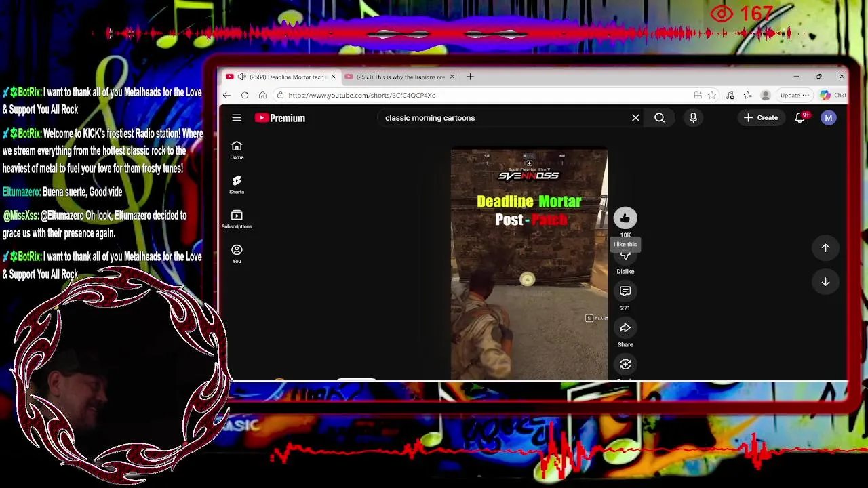Image resolution: width=868 pixels, height=488 pixels.
Task: Go to previous short with up arrow
Action: [825, 248]
